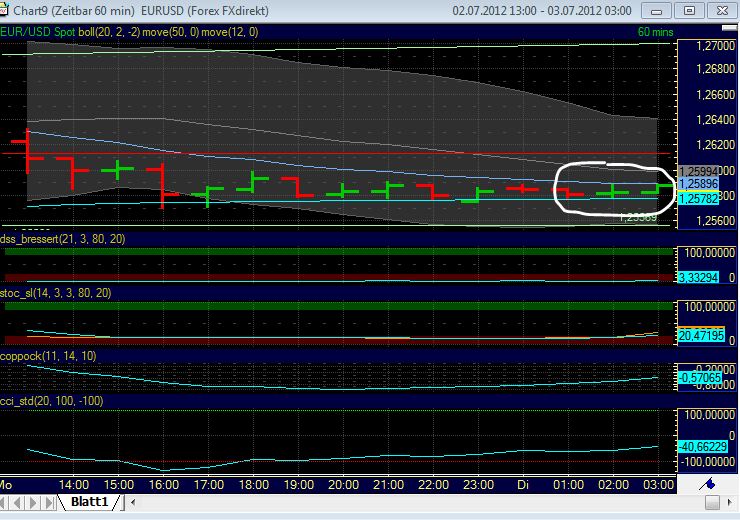Click the Chart9 window icon in the title bar

tap(4, 10)
